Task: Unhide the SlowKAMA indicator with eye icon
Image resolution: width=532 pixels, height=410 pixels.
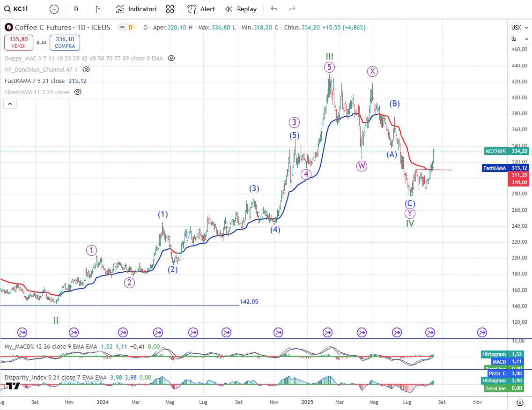Action: [78, 92]
